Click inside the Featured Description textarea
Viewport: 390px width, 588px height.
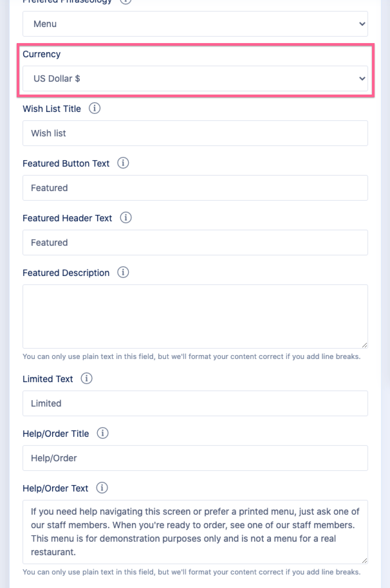pos(195,317)
